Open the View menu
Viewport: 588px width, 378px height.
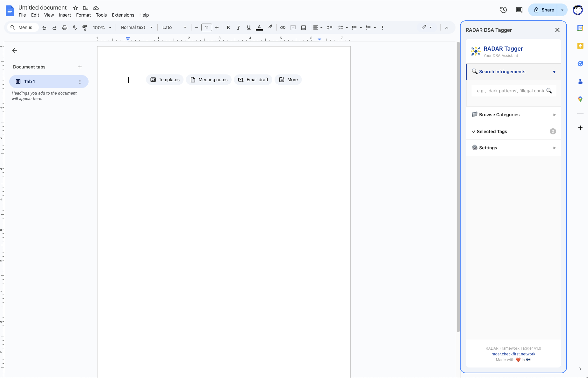(49, 15)
